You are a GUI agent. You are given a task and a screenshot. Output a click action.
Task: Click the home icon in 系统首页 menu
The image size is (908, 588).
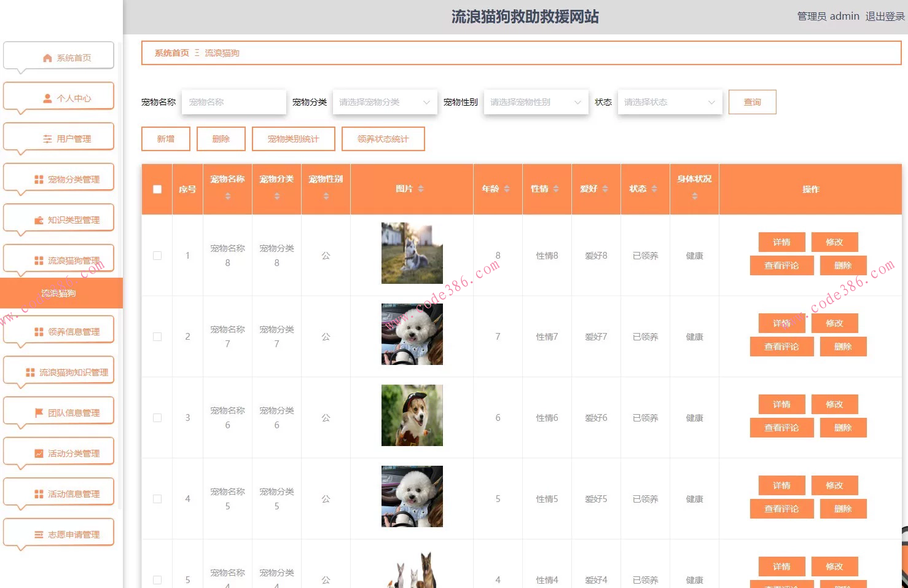47,58
